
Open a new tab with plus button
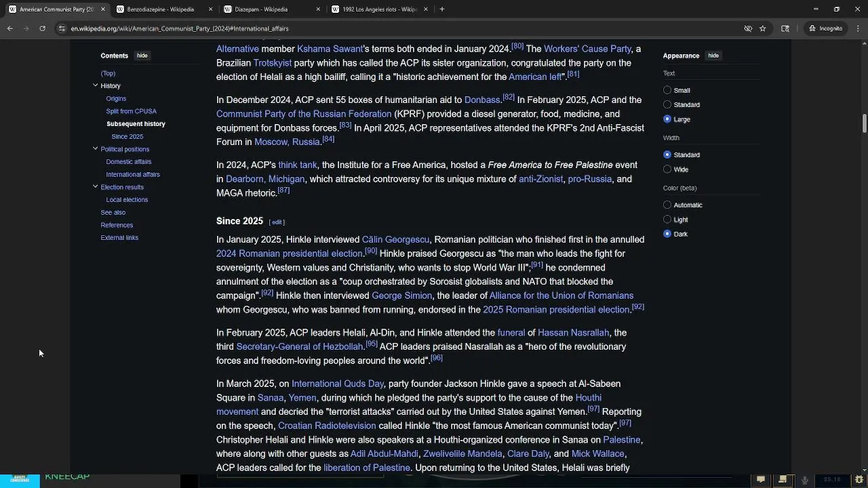(x=442, y=9)
